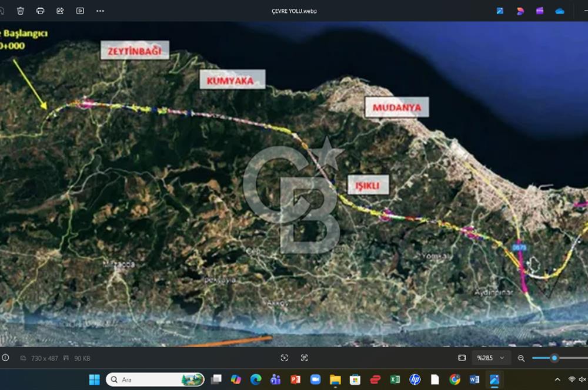This screenshot has width=588, height=390.
Task: Open Microsoft Store from the taskbar
Action: [355, 379]
